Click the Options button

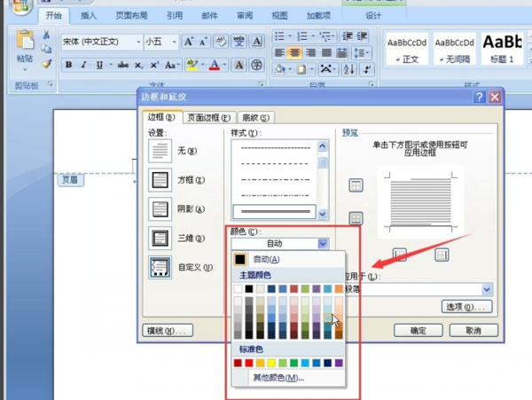click(x=466, y=307)
